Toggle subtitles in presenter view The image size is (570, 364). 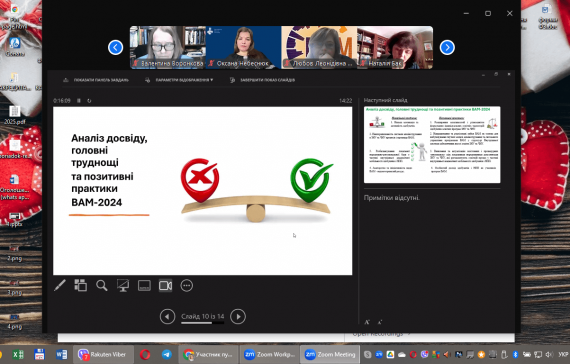click(144, 285)
